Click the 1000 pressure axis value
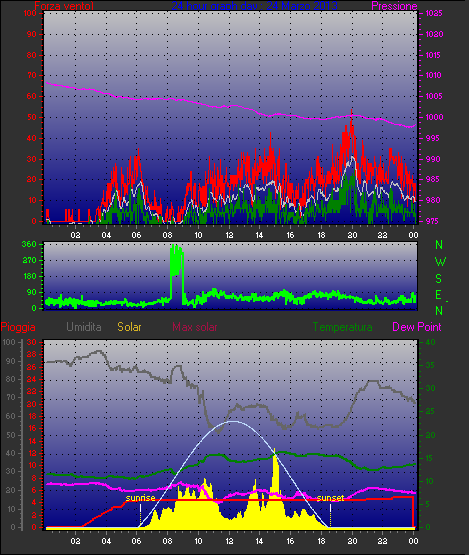This screenshot has width=469, height=555. click(434, 117)
